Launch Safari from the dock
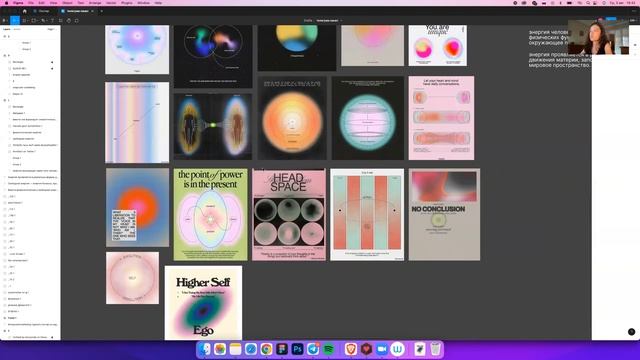Screen dimensions: 640x360 pos(251,349)
